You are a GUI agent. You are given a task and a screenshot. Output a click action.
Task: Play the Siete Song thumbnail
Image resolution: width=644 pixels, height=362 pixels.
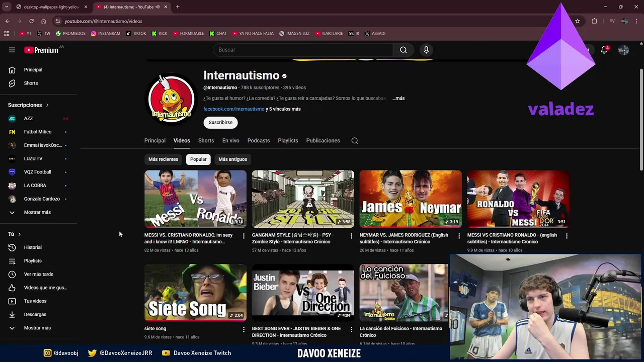[195, 293]
